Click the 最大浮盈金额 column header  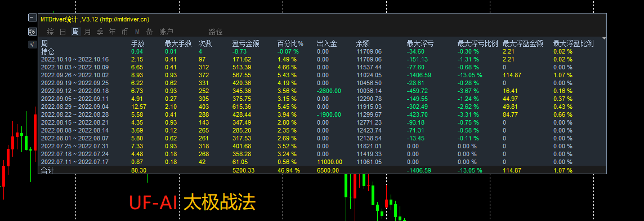(523, 43)
